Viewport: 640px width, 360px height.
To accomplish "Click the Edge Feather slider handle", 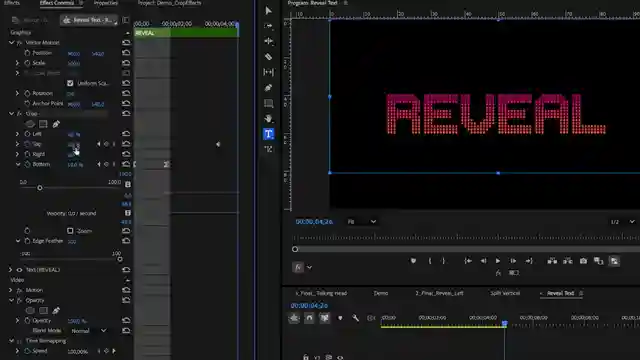I will pyautogui.click(x=120, y=259).
